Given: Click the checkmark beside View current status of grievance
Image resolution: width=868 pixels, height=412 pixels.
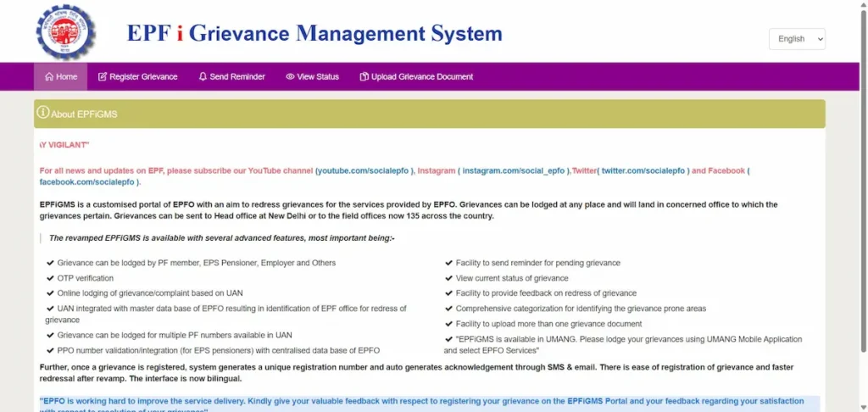Looking at the screenshot, I should 449,278.
